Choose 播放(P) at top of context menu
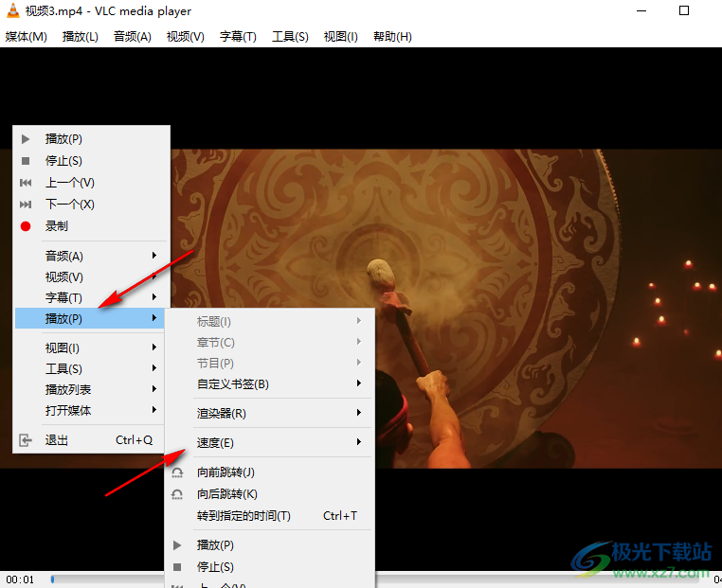This screenshot has width=722, height=588. click(x=90, y=139)
